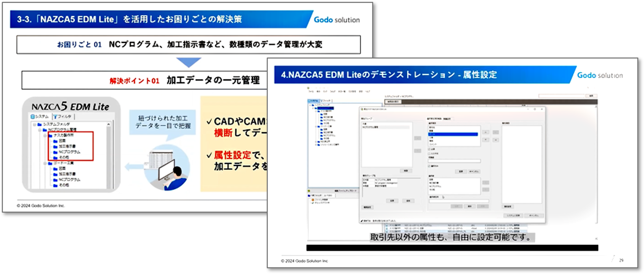Select 図面 folder under ゴードー工業
This screenshot has width=644, height=274.
pyautogui.click(x=60, y=169)
